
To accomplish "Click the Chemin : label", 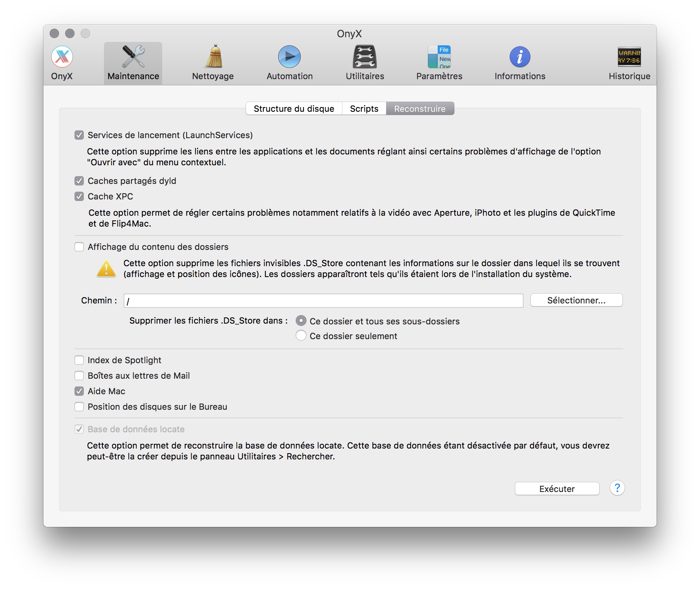I will (x=99, y=300).
